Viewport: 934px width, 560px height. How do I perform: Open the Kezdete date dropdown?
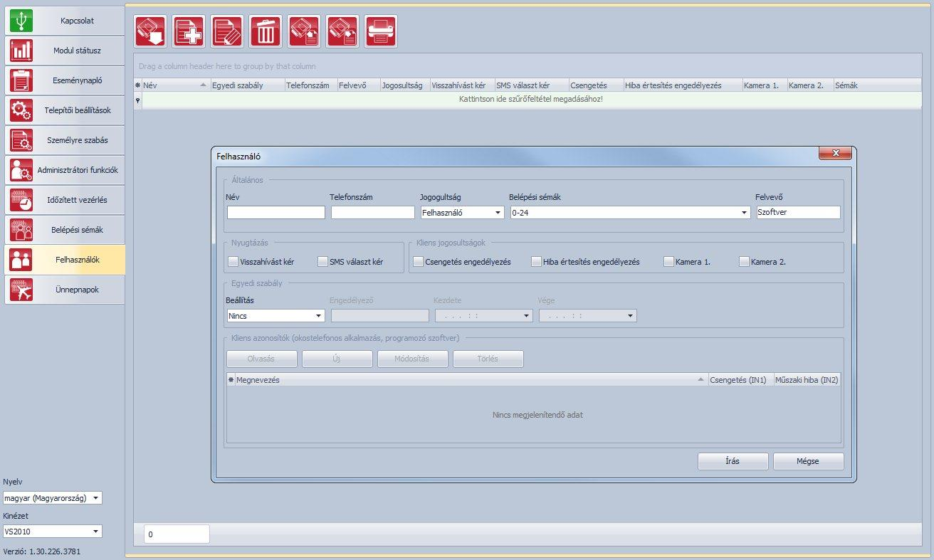coord(484,315)
